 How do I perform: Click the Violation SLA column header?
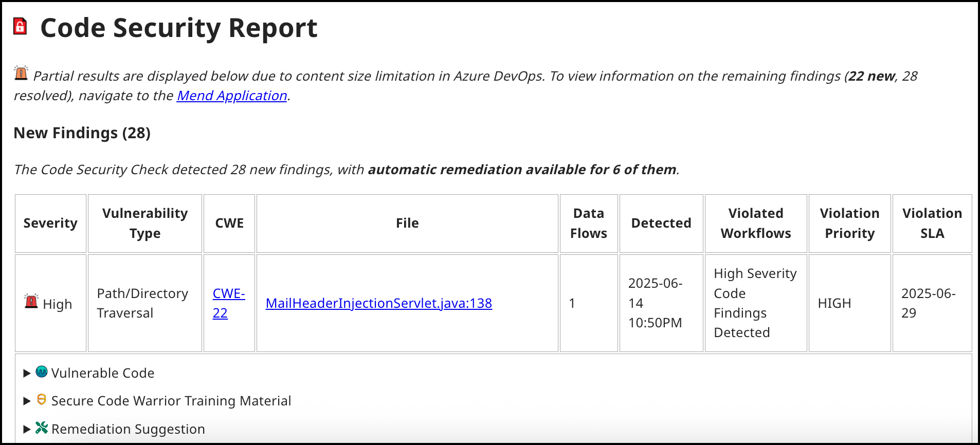click(x=932, y=224)
